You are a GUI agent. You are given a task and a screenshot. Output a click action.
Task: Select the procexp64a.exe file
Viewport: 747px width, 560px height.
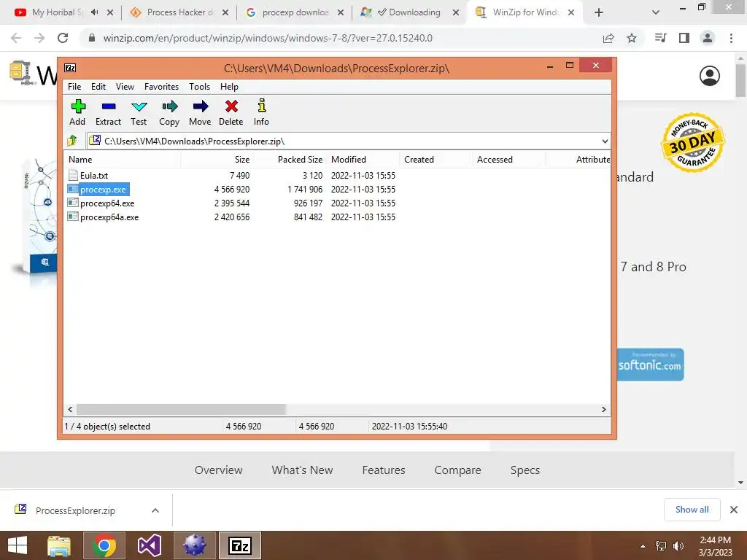tap(109, 217)
